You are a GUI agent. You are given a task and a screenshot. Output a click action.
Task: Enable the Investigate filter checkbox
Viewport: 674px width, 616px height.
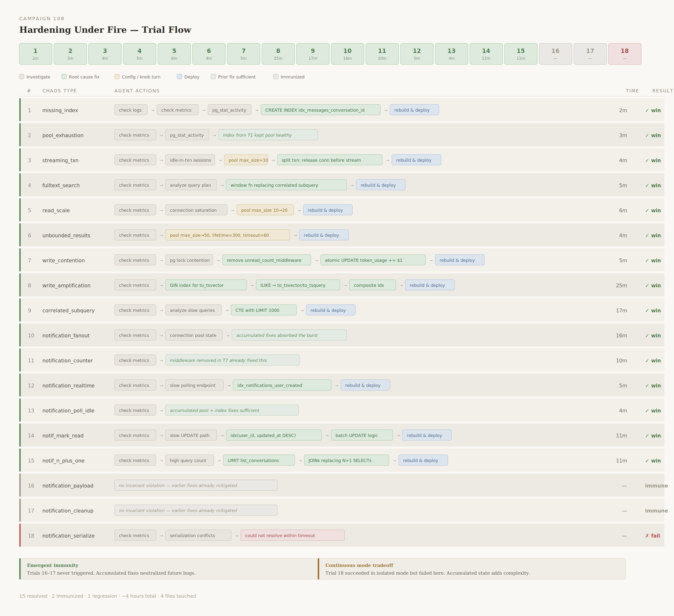pos(22,77)
